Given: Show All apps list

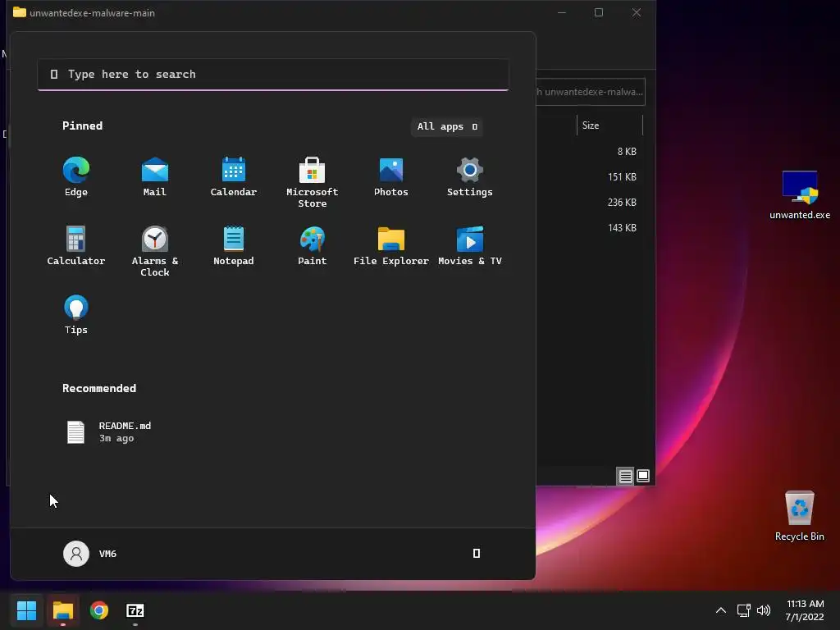Looking at the screenshot, I should [x=447, y=126].
